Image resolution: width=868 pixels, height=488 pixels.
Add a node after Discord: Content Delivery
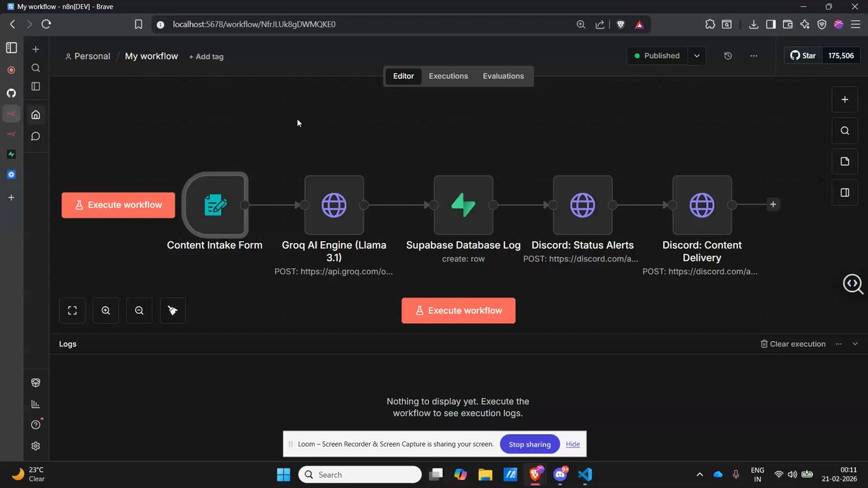pos(772,204)
